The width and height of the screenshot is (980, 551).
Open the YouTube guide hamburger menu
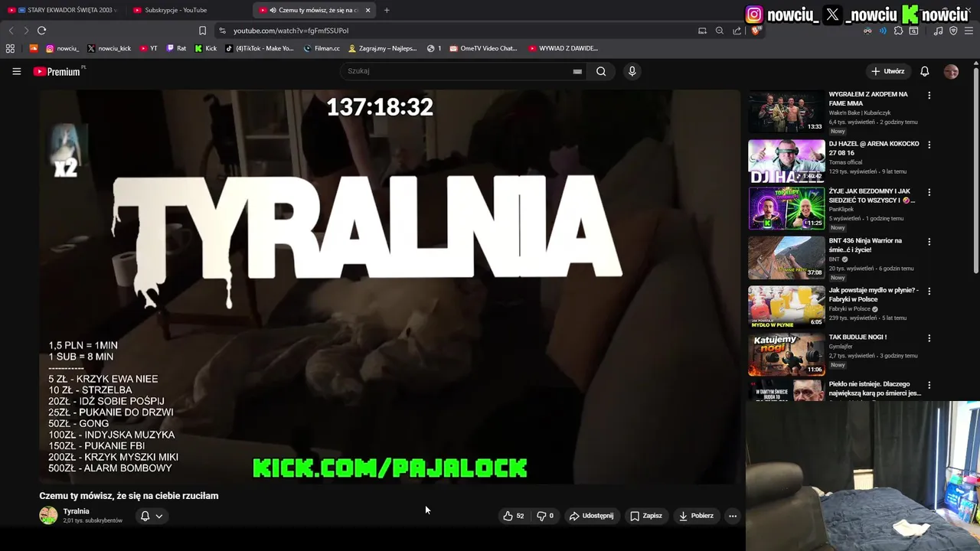tap(16, 71)
